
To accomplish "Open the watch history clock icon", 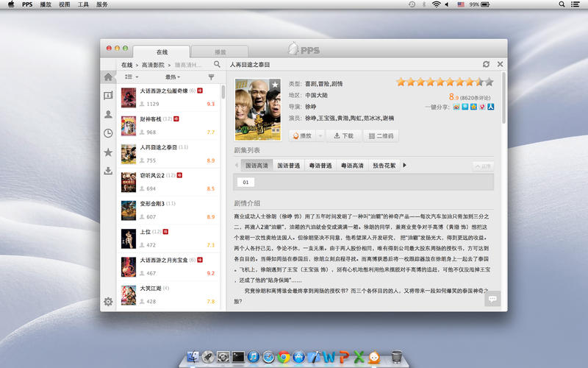I will (x=108, y=133).
